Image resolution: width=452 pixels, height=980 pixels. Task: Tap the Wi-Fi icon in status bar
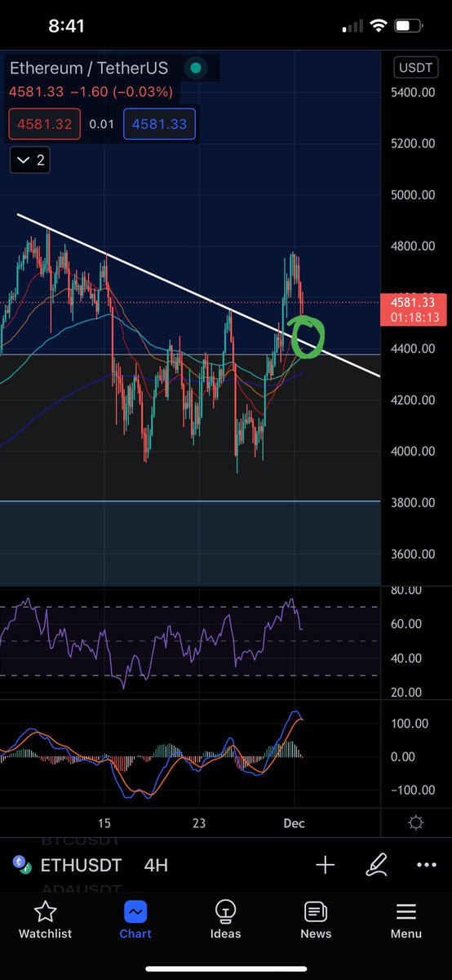[x=378, y=25]
